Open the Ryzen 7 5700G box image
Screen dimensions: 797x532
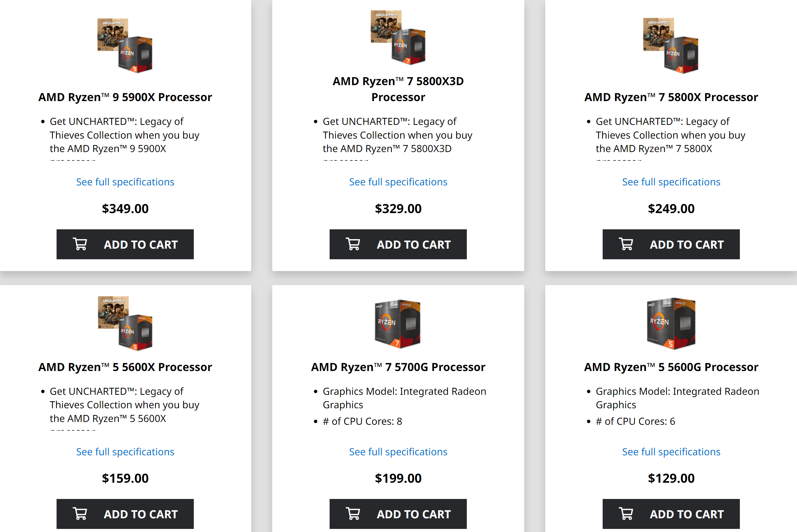pos(398,324)
